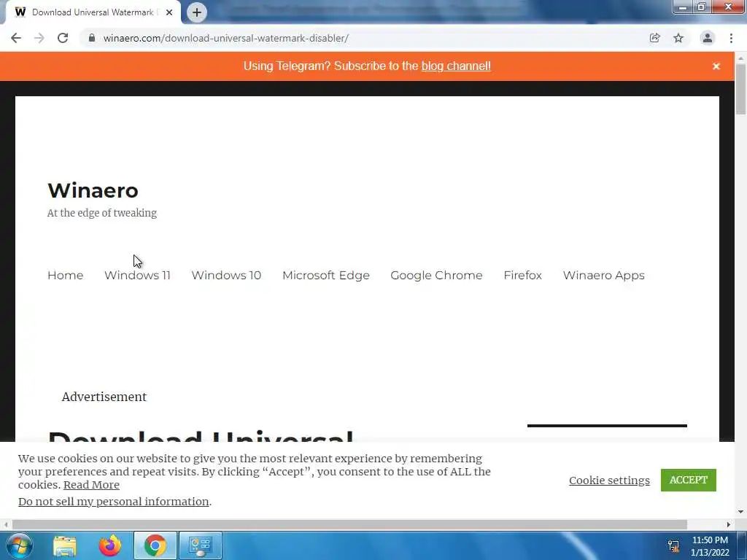Minimize the Chrome window
Viewport: 747px width, 560px height.
tap(683, 7)
